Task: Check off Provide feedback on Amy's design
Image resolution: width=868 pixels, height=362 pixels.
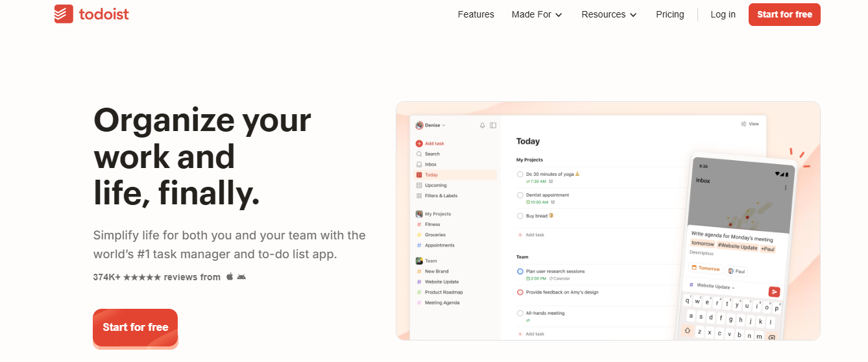Action: coord(520,293)
